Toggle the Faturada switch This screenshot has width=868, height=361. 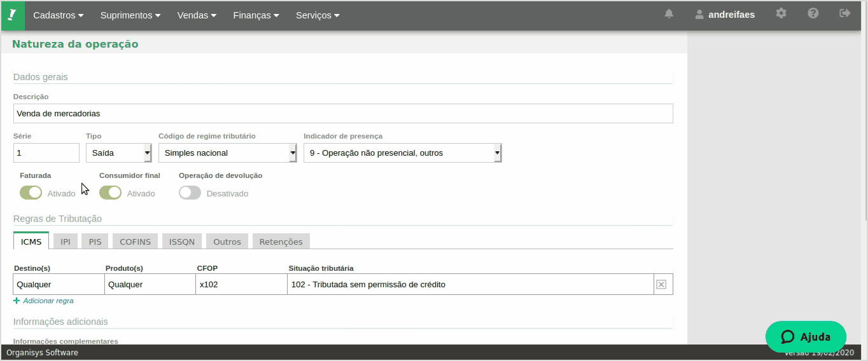click(x=31, y=193)
